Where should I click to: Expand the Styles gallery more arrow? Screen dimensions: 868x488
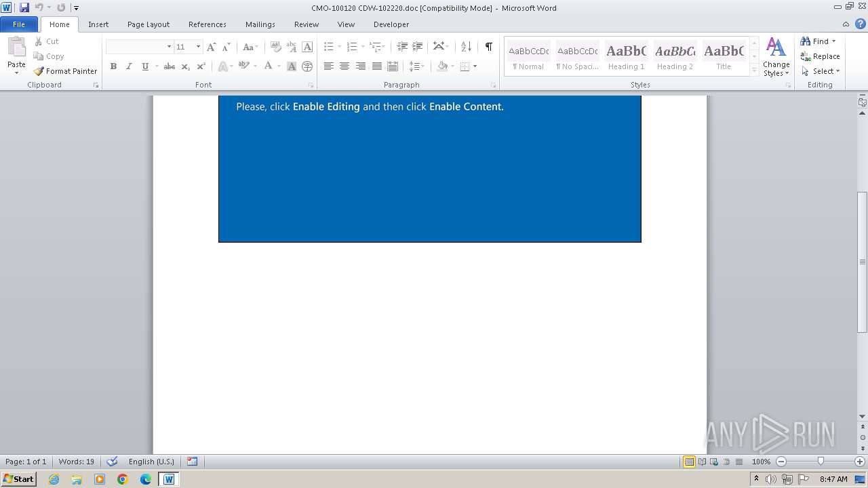(x=754, y=70)
